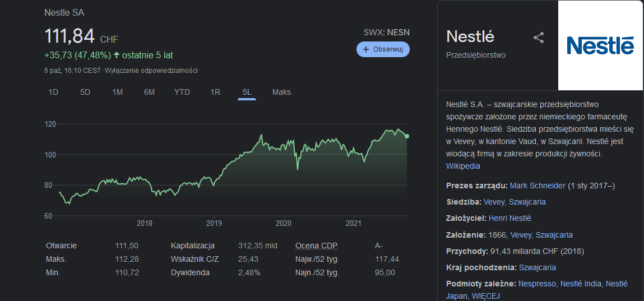Click the Min. value 110,72
Viewport: 644px width, 301px height.
[x=127, y=272]
